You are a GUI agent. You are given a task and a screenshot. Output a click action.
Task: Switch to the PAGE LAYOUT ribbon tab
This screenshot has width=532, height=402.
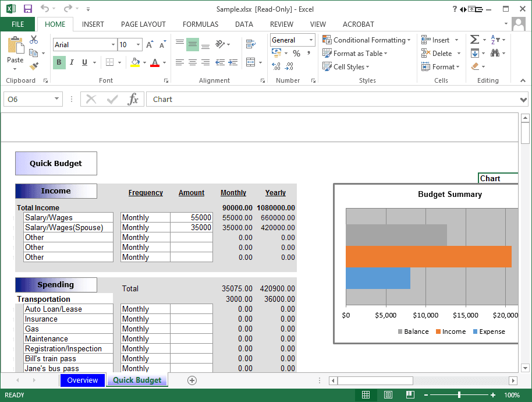pos(143,24)
